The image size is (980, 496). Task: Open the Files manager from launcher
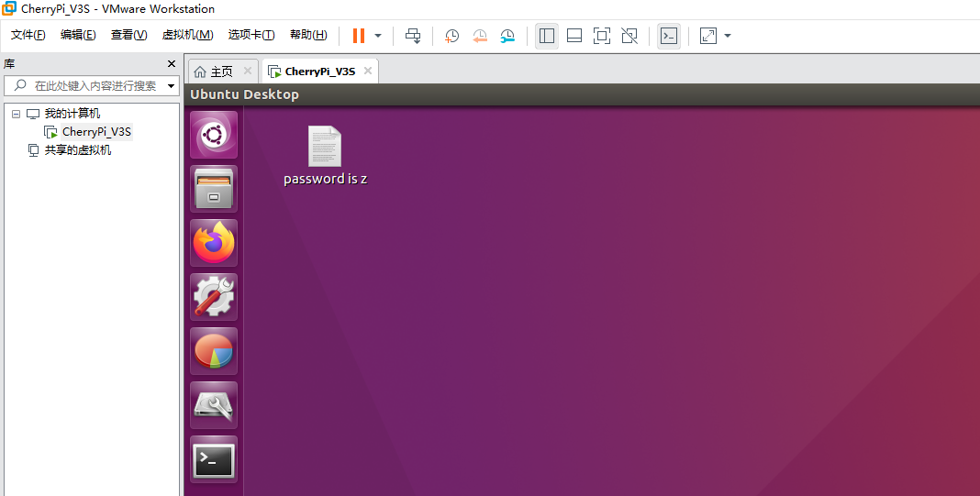(x=214, y=189)
